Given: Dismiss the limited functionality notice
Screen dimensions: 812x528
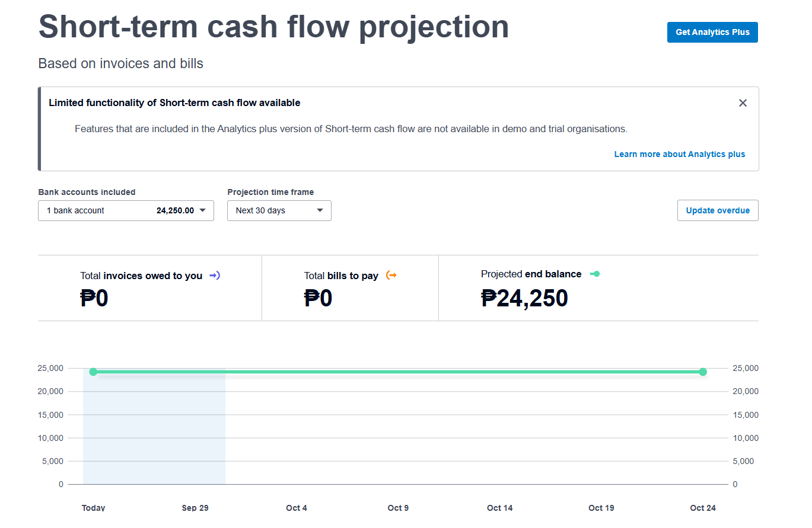Looking at the screenshot, I should (743, 103).
